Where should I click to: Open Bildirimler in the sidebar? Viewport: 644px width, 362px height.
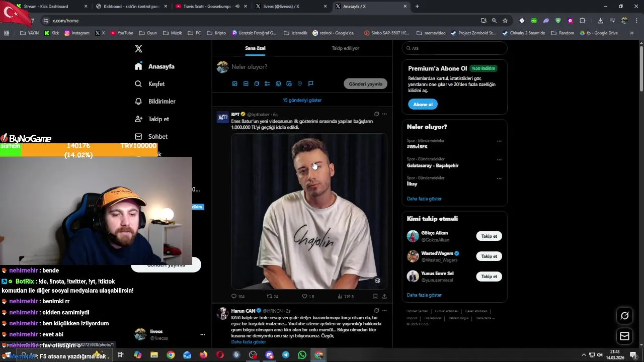click(155, 101)
